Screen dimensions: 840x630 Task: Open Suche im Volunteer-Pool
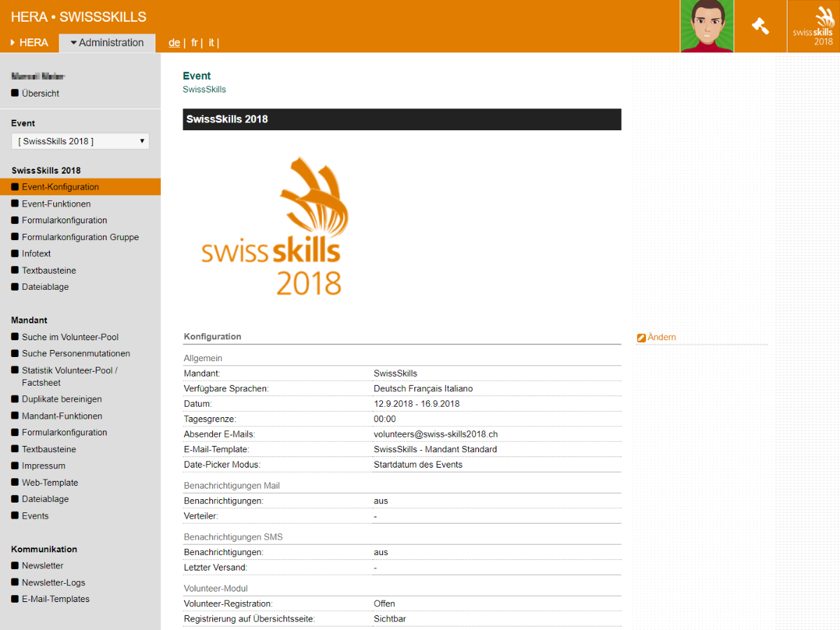coord(70,337)
